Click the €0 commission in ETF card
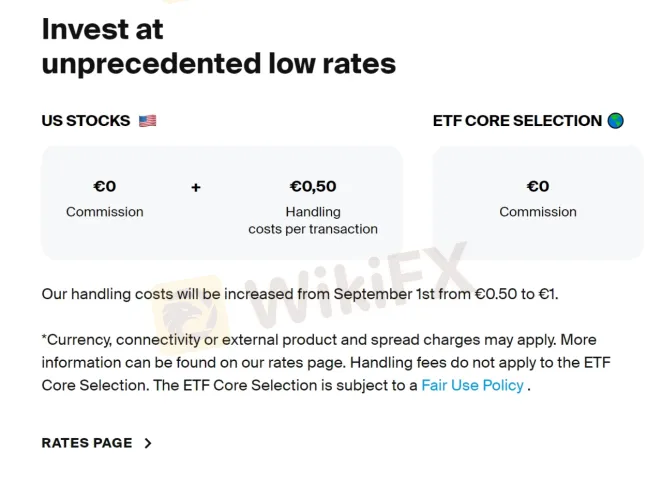Viewport: 662px width, 488px height. click(x=538, y=186)
